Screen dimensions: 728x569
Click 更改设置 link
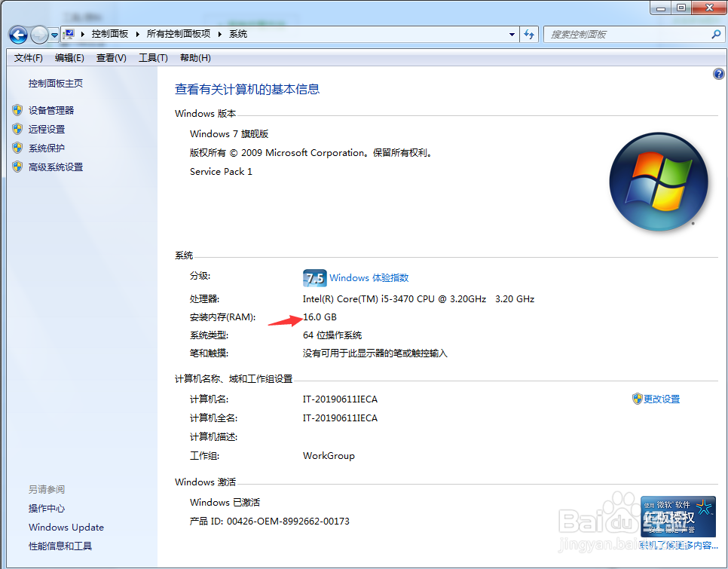662,399
